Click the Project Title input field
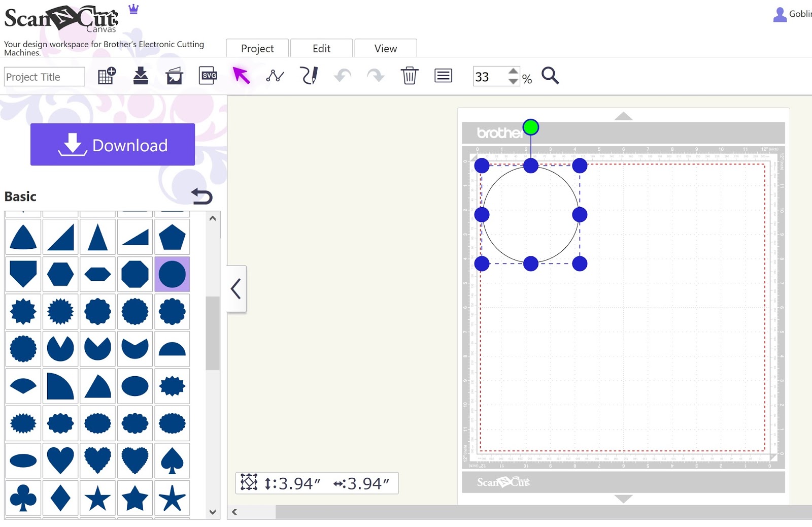Viewport: 812px width, 527px height. click(44, 77)
